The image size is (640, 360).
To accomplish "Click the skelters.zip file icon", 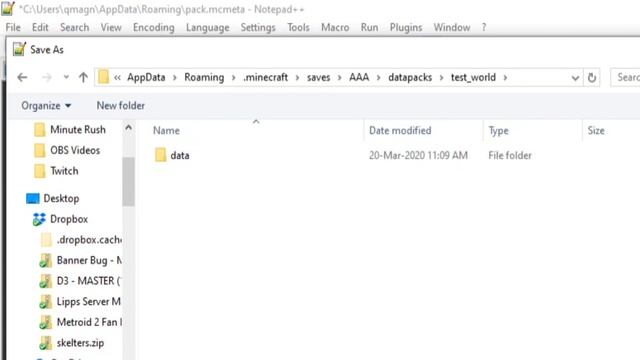I will [45, 343].
